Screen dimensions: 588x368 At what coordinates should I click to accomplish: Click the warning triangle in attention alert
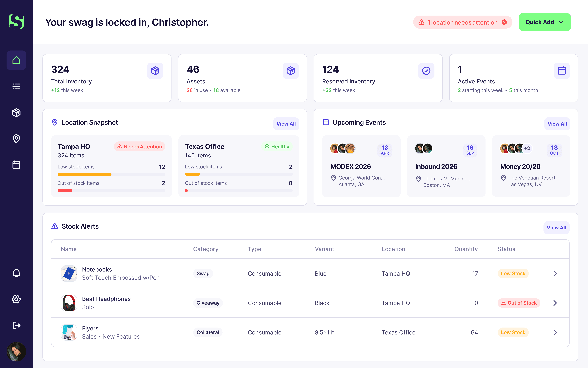(421, 22)
